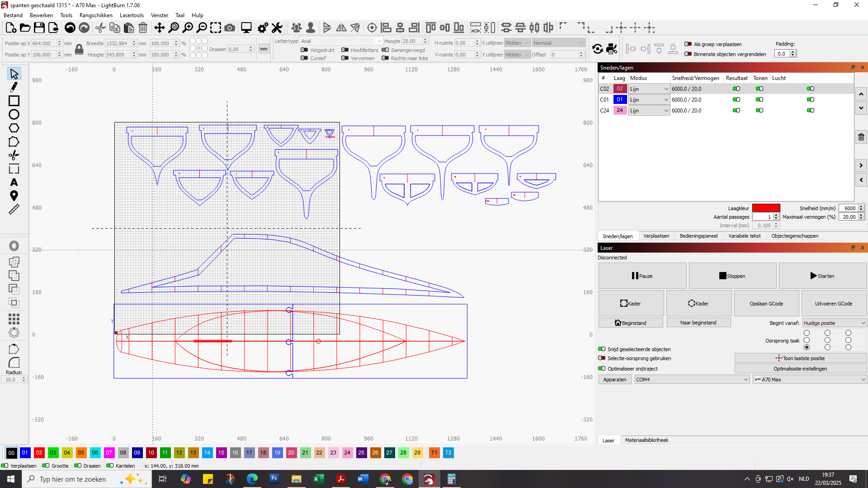Viewport: 868px width, 488px height.
Task: Select the ellipse drawing tool
Action: 14,114
